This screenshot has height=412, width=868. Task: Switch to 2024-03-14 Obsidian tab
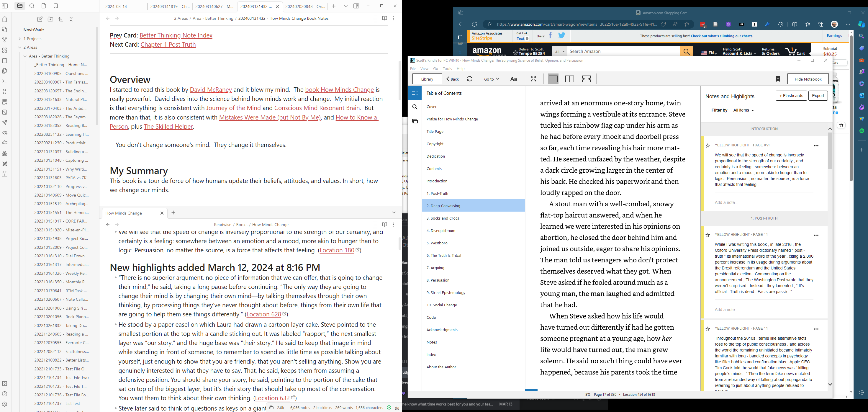[116, 6]
